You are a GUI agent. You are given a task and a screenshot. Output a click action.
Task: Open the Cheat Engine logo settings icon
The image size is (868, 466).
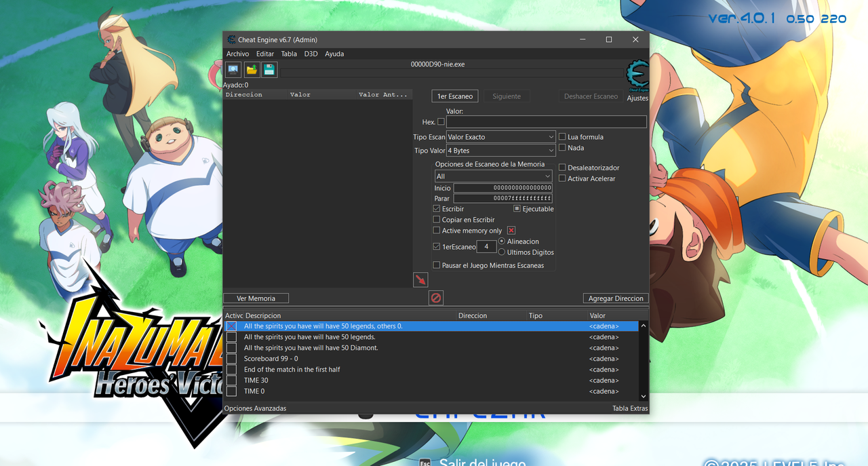637,75
